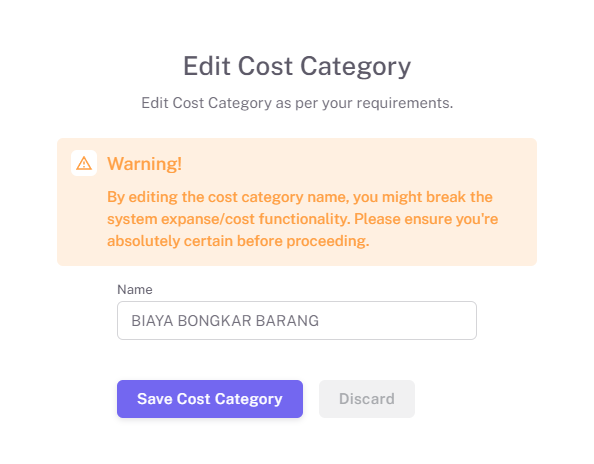Image resolution: width=594 pixels, height=464 pixels.
Task: Click the Edit Cost Category title
Action: [x=297, y=66]
